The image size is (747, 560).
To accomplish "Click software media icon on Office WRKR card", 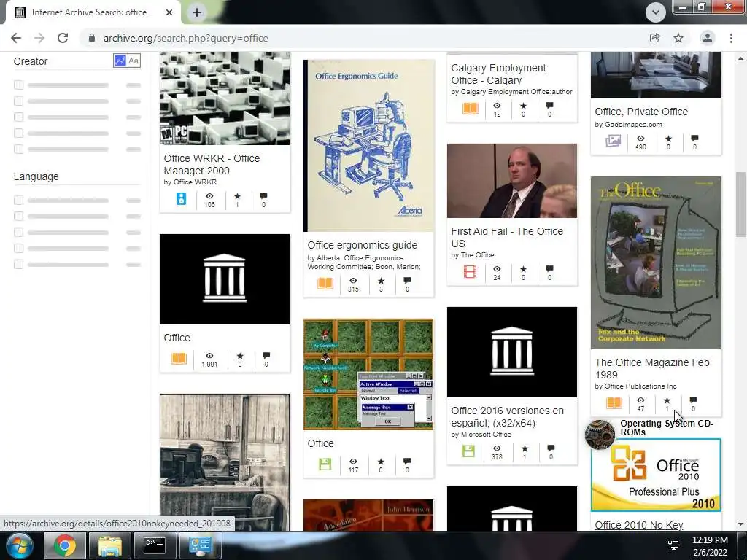I will pyautogui.click(x=181, y=198).
